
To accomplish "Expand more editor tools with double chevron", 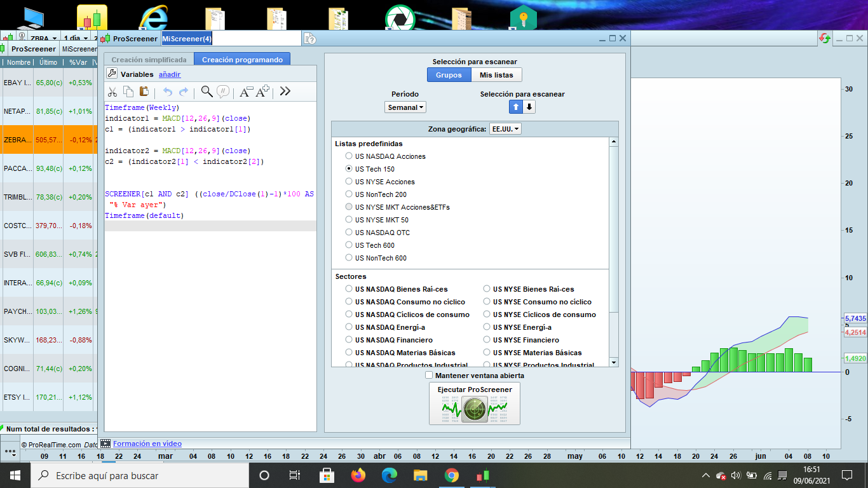I will [285, 91].
